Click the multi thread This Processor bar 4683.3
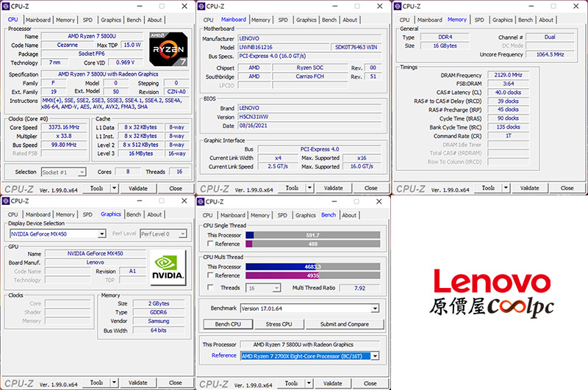Viewport: 588px width, 390px height. point(313,267)
